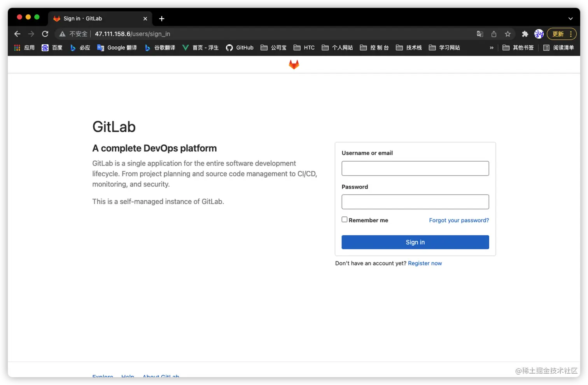The image size is (588, 385).
Task: Select the Sign in · GitLab tab
Action: click(x=100, y=18)
